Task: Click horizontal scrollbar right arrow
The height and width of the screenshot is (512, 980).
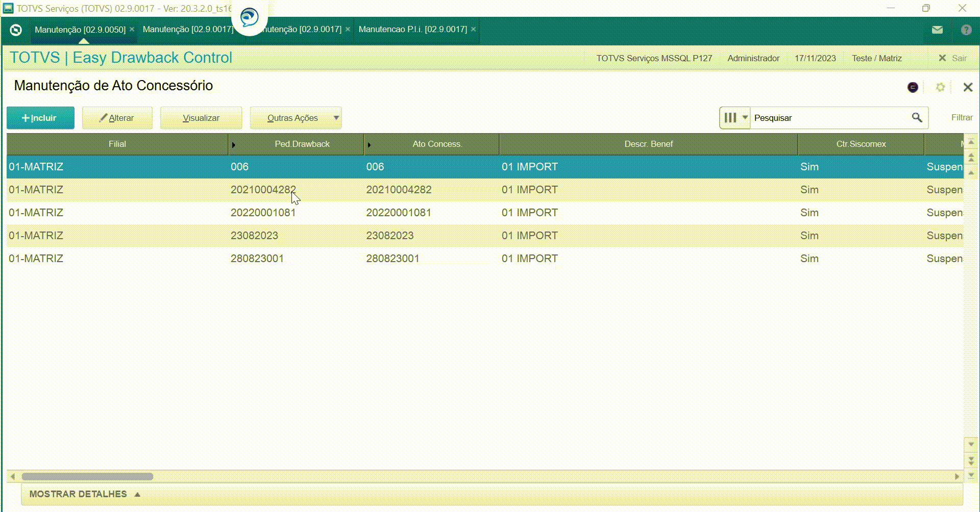Action: 957,477
